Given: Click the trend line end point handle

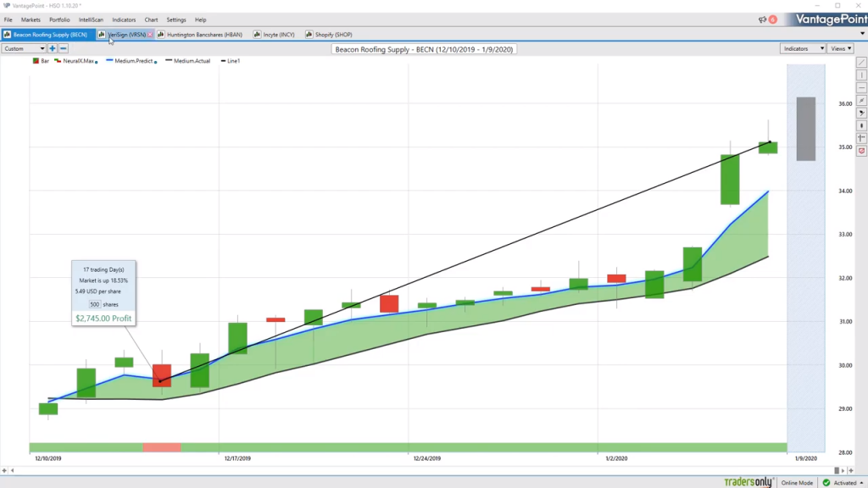Looking at the screenshot, I should 770,142.
